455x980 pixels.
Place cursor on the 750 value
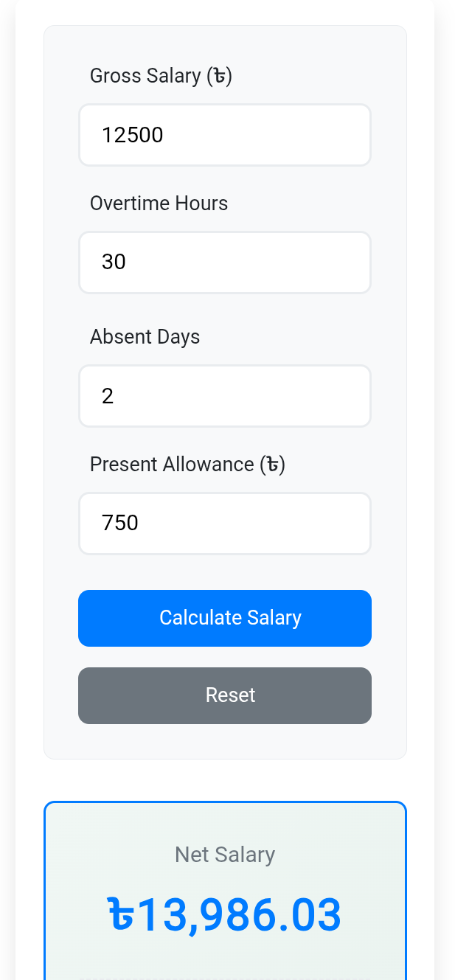[x=120, y=524]
